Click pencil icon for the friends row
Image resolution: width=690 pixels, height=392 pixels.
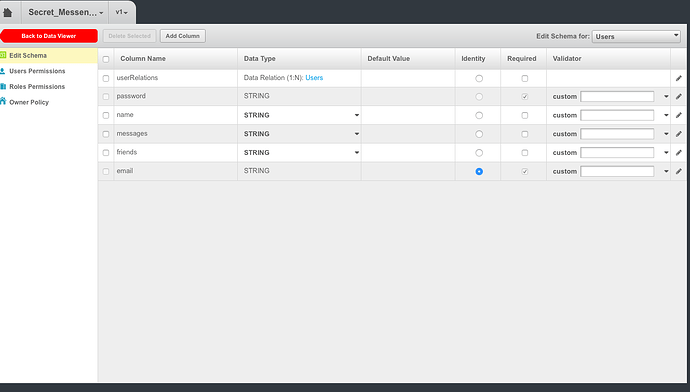(x=679, y=153)
